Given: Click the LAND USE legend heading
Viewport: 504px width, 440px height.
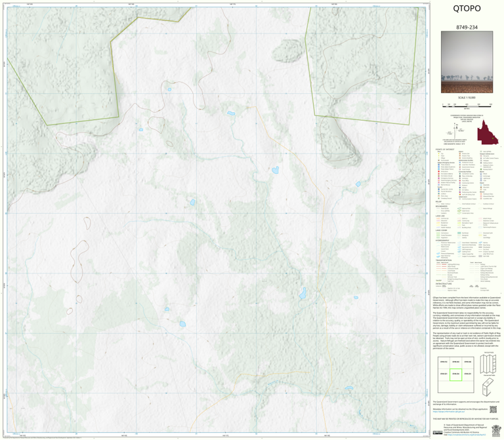Looking at the screenshot, I should [x=440, y=216].
